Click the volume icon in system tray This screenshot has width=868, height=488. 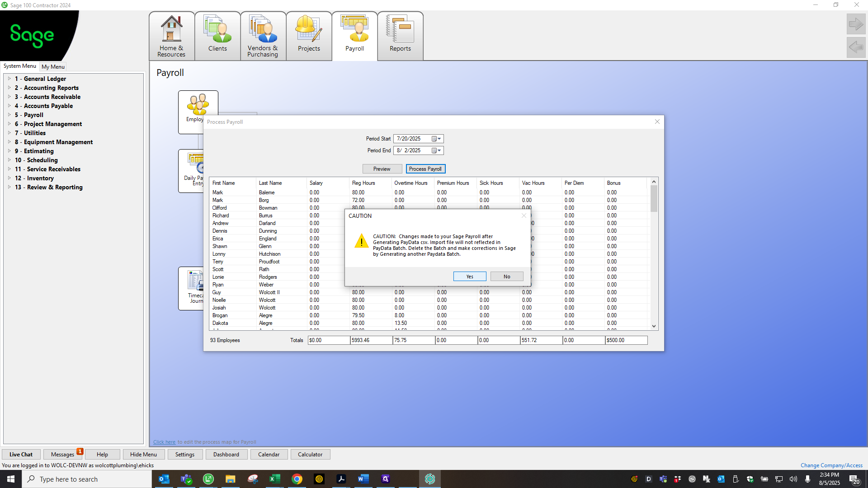[x=793, y=479]
